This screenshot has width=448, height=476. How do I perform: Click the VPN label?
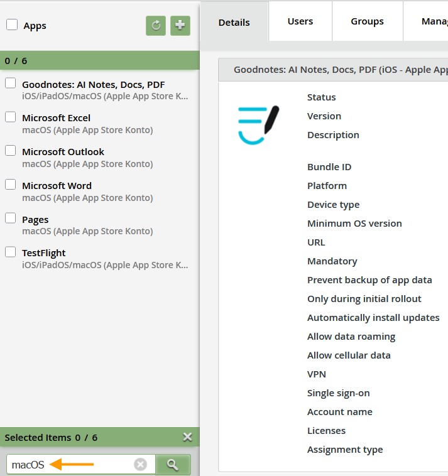[x=316, y=374]
